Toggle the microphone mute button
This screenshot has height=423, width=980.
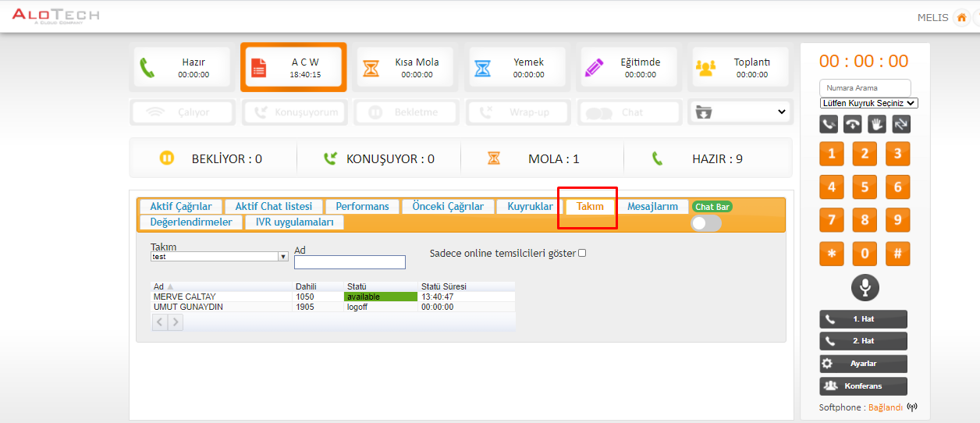click(x=865, y=287)
